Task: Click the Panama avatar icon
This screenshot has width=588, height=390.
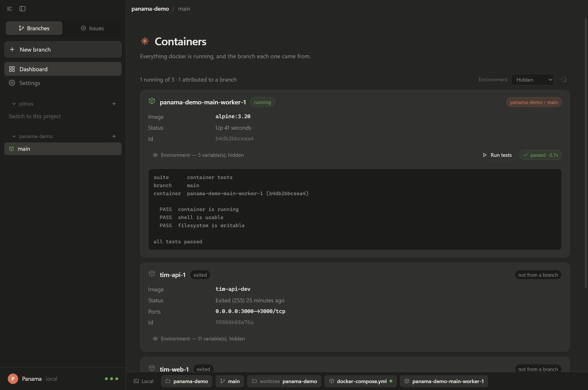Action: tap(13, 379)
